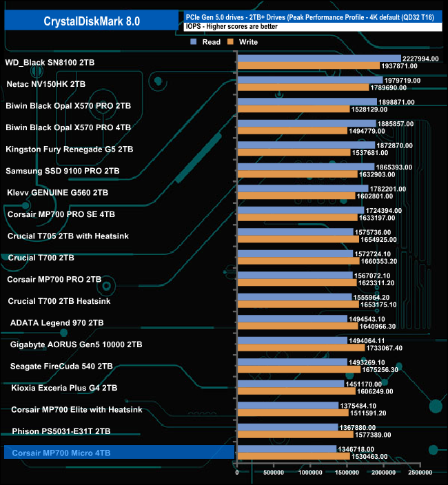
Task: Click the 2500000 axis label
Action: [420, 473]
